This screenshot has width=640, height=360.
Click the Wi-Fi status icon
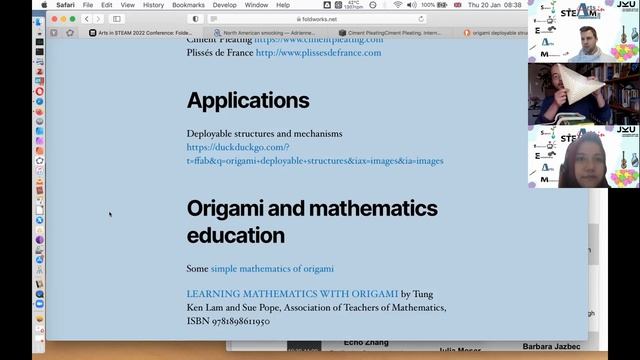[x=398, y=5]
